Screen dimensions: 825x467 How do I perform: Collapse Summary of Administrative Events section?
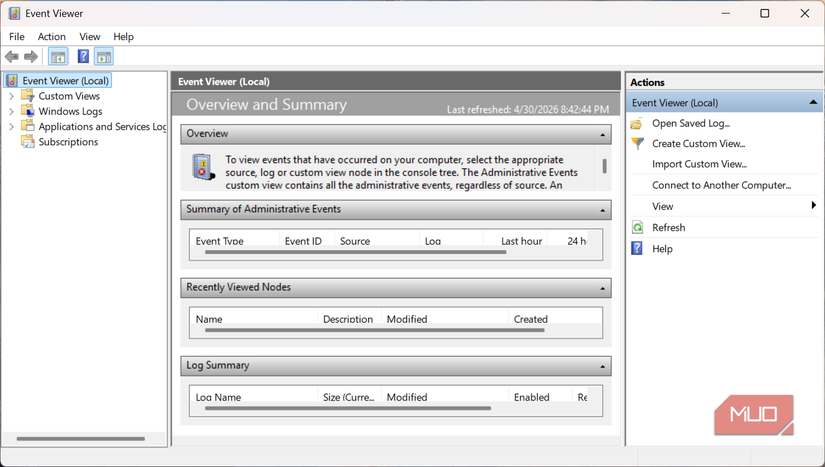[x=602, y=210]
